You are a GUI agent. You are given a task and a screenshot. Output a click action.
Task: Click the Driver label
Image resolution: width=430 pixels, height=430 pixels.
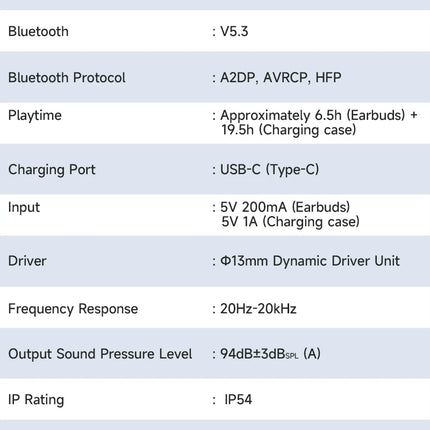pyautogui.click(x=27, y=261)
